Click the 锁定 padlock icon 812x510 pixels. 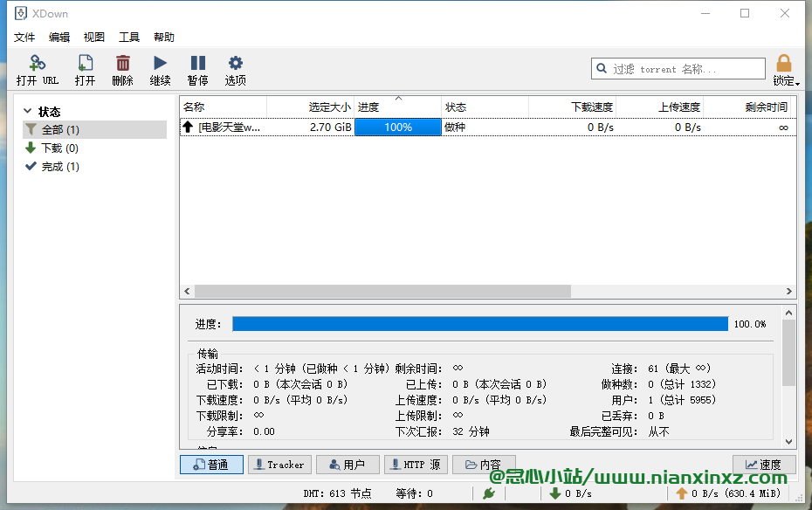pos(783,64)
